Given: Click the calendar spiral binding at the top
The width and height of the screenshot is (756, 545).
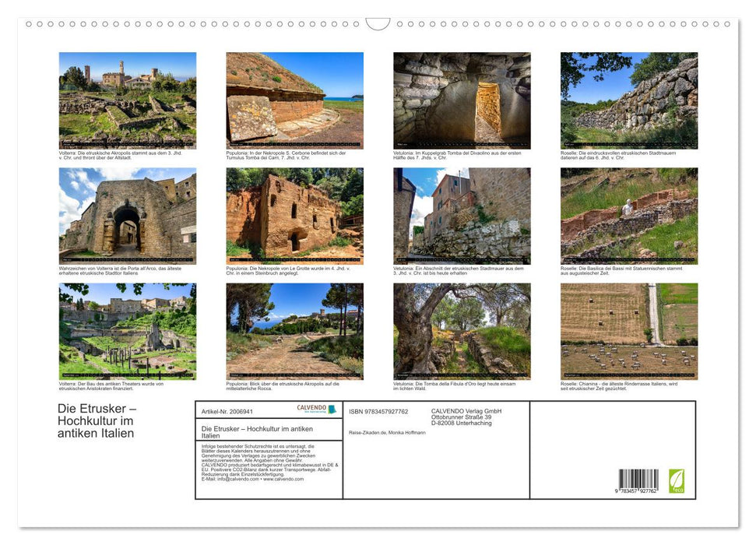Looking at the screenshot, I should 234,24.
